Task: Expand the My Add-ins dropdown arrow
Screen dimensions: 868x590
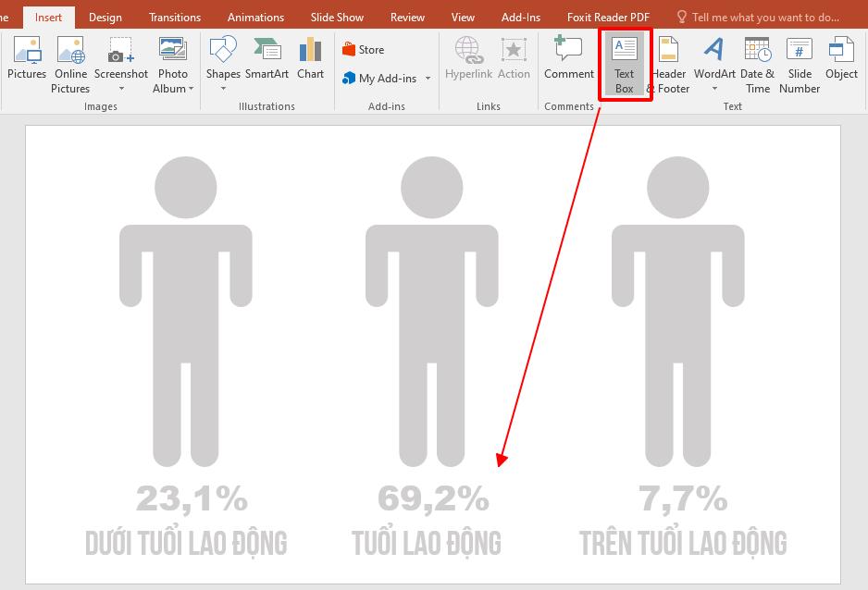Action: tap(428, 79)
